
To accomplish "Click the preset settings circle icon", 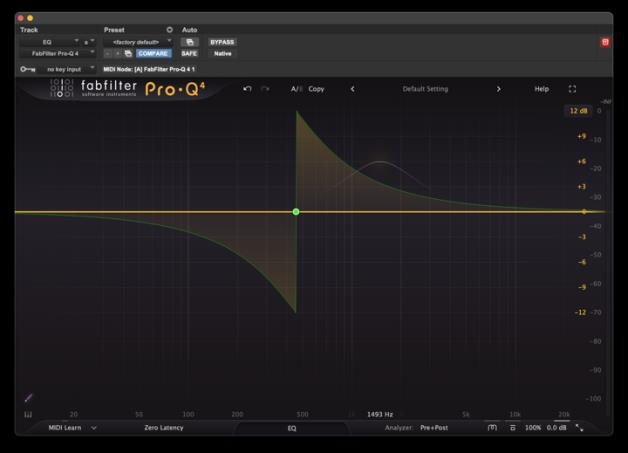I will [x=169, y=30].
